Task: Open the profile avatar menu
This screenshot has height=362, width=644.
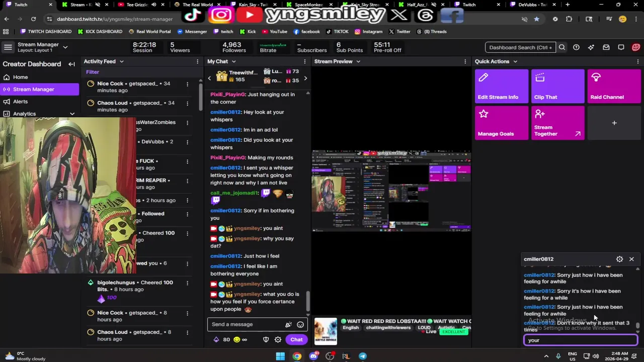Action: pyautogui.click(x=636, y=47)
